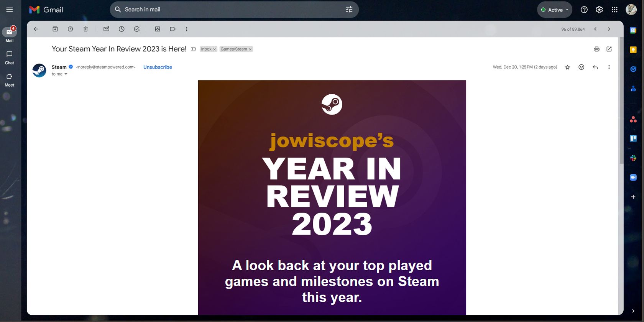
Task: Mark the email as unread
Action: (106, 29)
